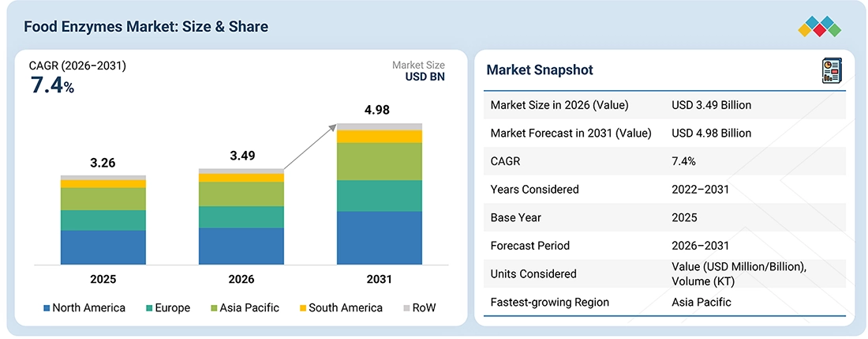Click the 'USD 4.98 Billion' value
This screenshot has width=868, height=339.
point(711,133)
